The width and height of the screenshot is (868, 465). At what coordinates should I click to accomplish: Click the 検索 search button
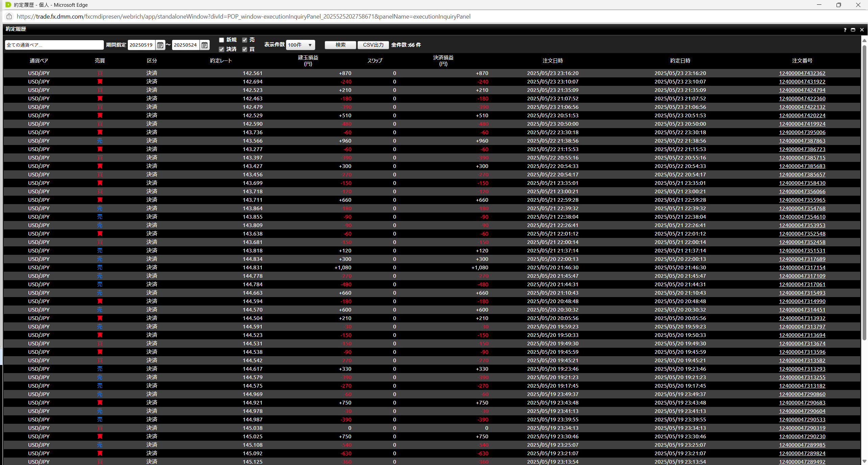pos(340,45)
